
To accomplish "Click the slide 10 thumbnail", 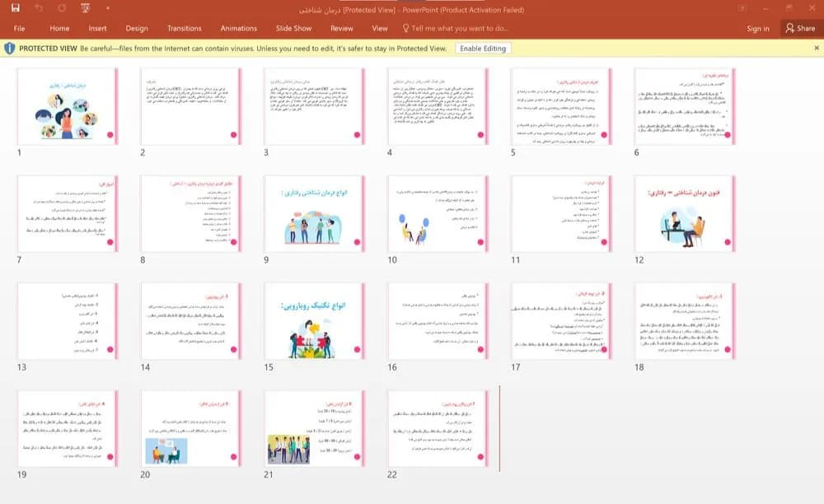I will [x=438, y=213].
